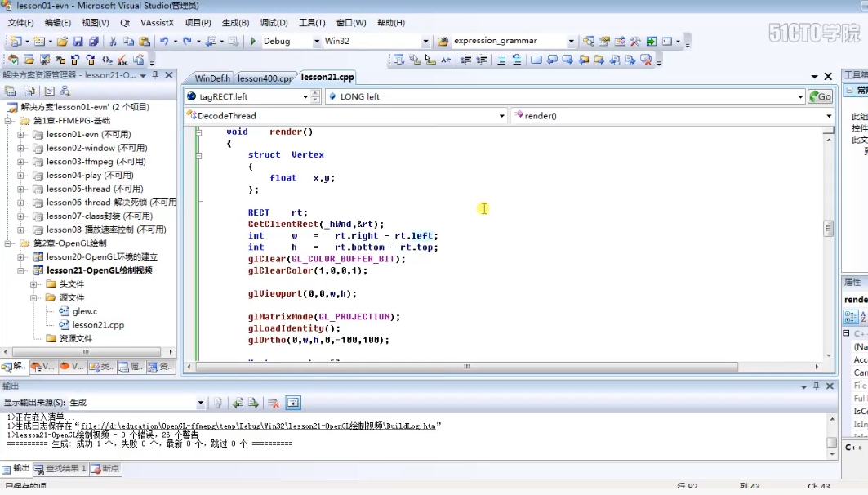Select glew.c in the Solution Explorer tree
Image resolution: width=868 pixels, height=495 pixels.
tap(85, 311)
